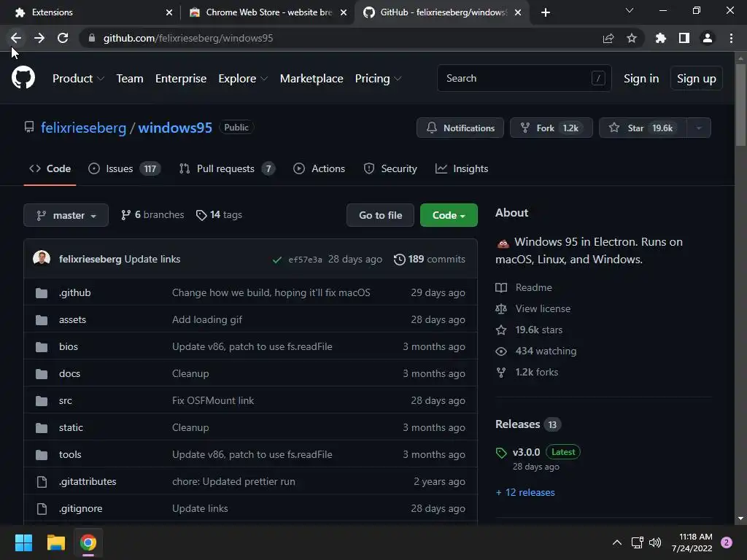
Task: Click the green commit status checkmark
Action: pos(276,260)
